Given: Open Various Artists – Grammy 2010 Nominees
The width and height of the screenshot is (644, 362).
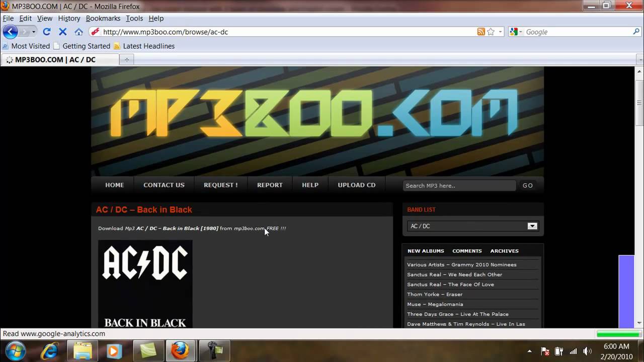Looking at the screenshot, I should 462,264.
